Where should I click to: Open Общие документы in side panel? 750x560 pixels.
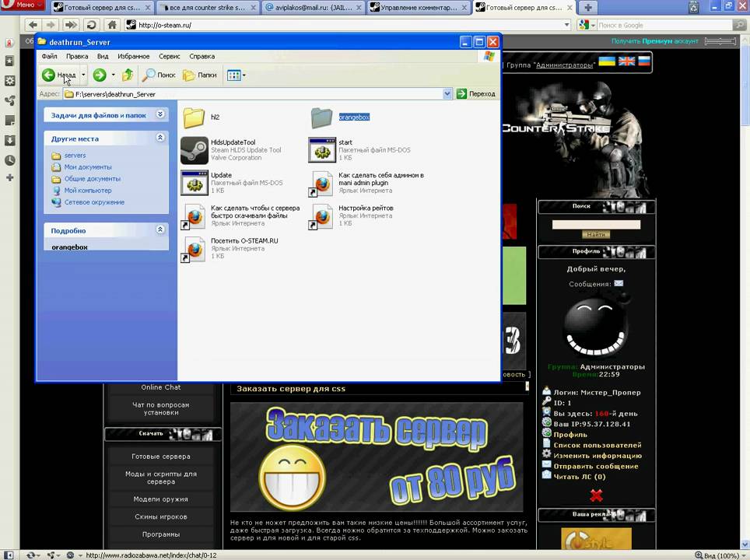[x=93, y=179]
